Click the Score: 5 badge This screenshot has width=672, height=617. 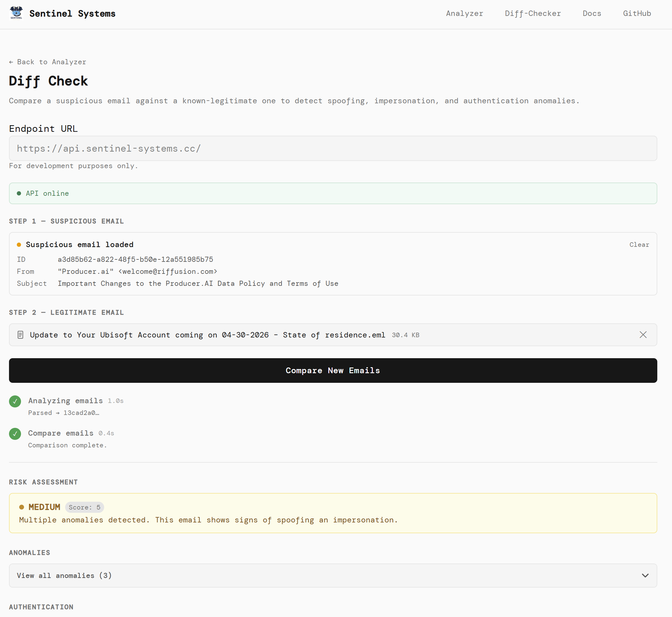click(84, 507)
